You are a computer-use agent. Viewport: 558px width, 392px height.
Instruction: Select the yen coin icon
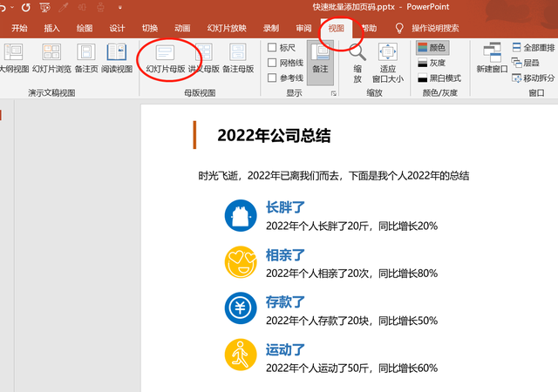click(241, 308)
